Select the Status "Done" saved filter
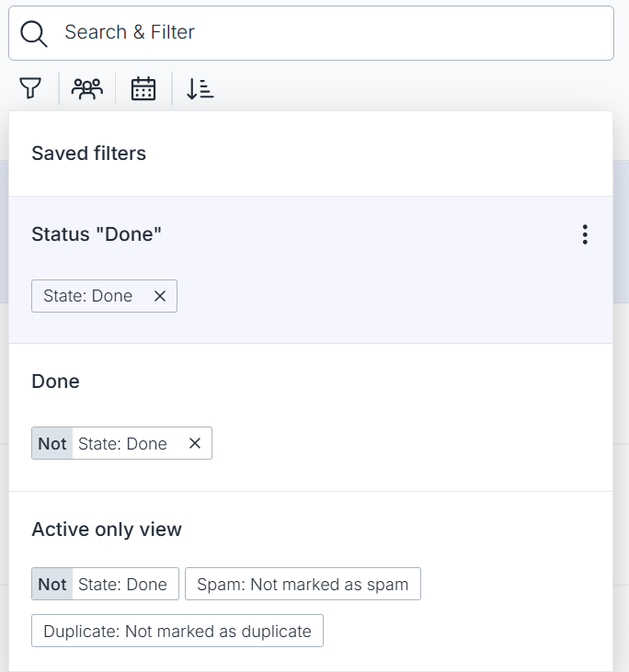Image resolution: width=629 pixels, height=672 pixels. tap(97, 234)
